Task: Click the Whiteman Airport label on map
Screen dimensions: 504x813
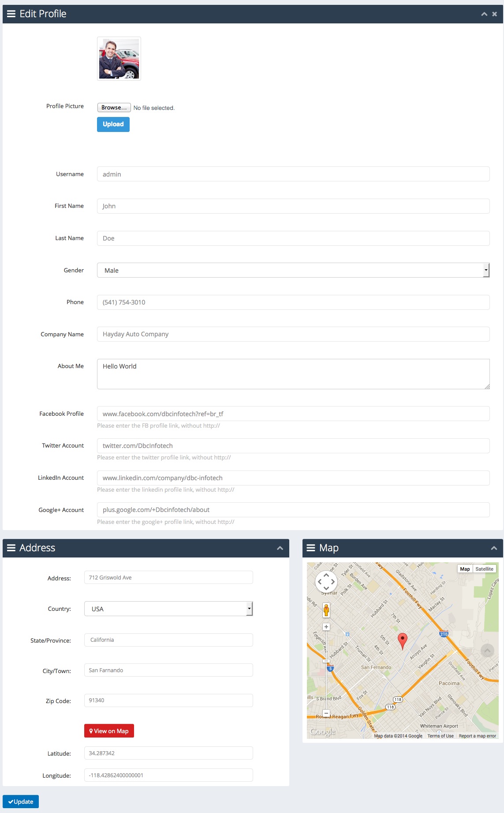Action: [x=439, y=726]
